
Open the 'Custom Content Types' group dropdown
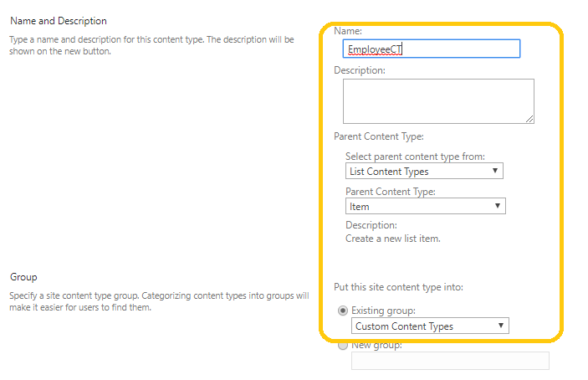[x=430, y=326]
